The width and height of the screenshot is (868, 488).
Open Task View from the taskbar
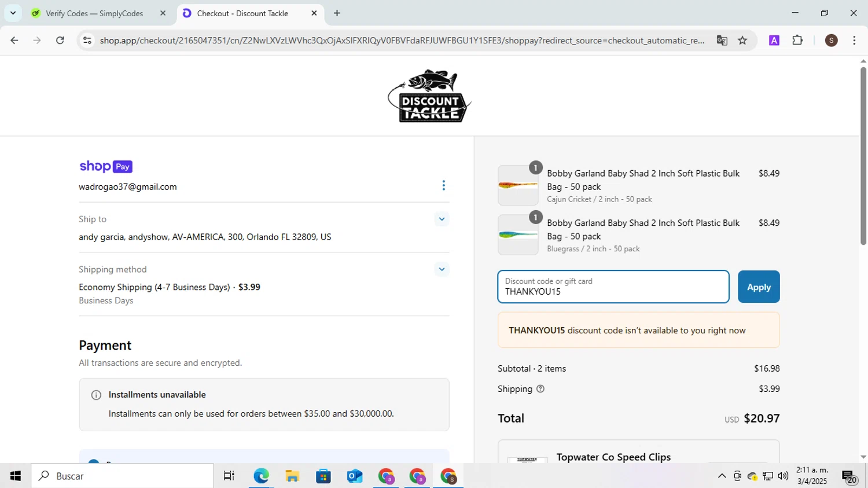coord(229,476)
